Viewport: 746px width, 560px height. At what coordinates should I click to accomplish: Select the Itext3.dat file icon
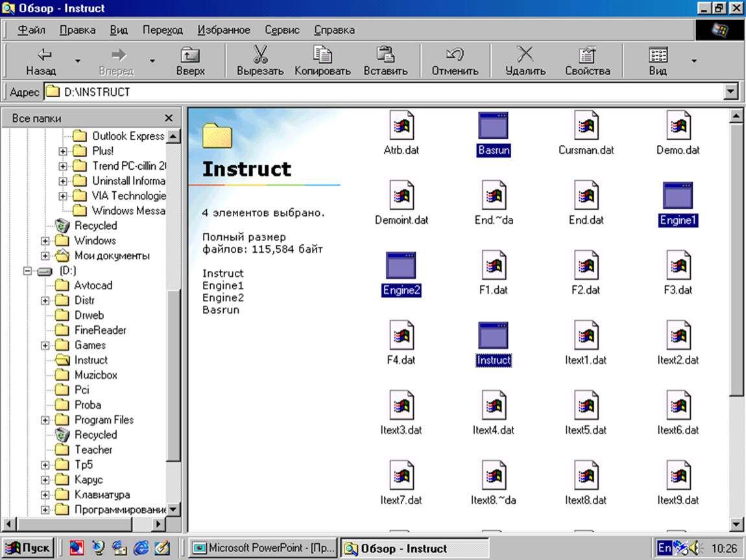(401, 406)
